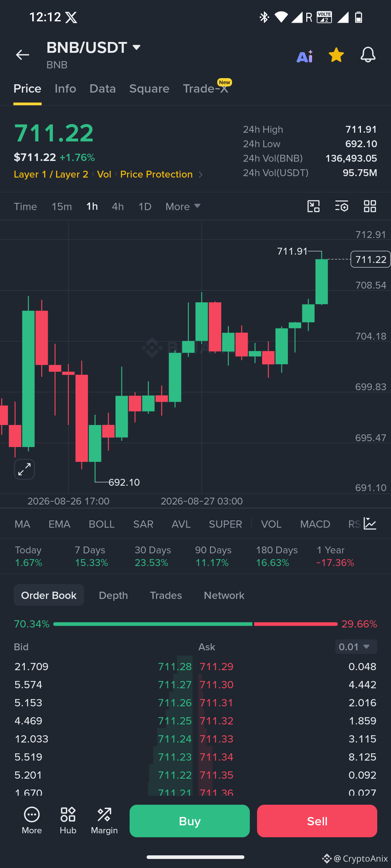
Task: Tap the green Buy button
Action: (190, 821)
